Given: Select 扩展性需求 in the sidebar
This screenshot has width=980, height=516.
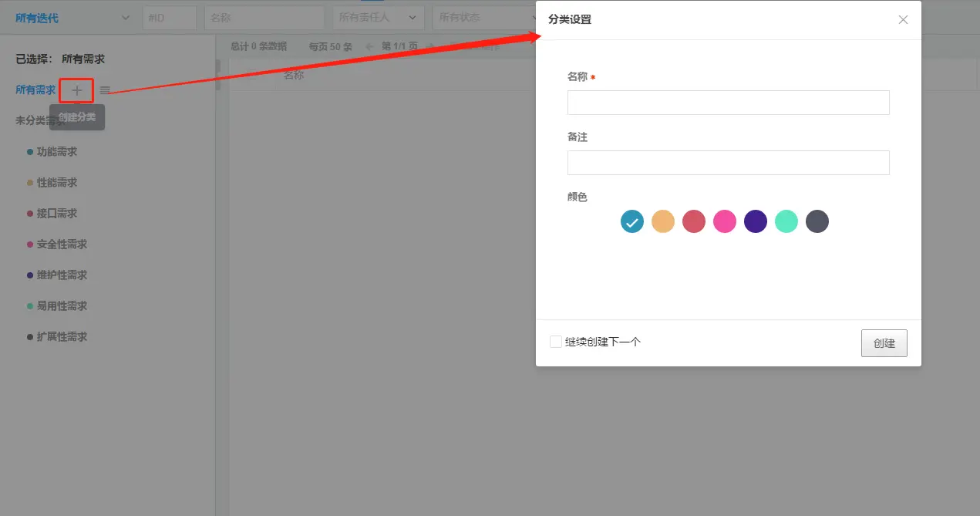Looking at the screenshot, I should pos(62,336).
